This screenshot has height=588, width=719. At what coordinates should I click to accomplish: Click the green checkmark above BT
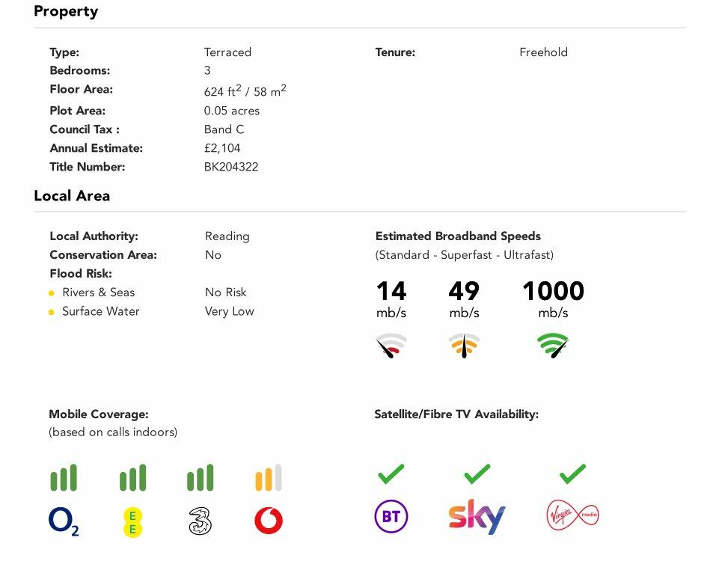click(x=391, y=474)
